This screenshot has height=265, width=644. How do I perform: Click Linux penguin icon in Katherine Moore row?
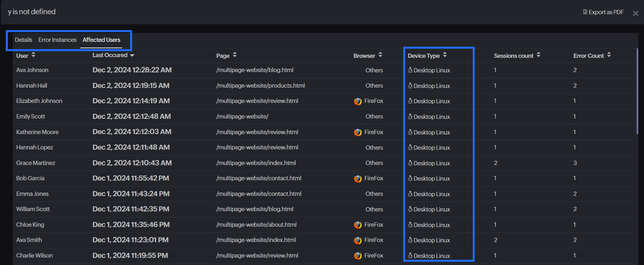click(x=410, y=132)
